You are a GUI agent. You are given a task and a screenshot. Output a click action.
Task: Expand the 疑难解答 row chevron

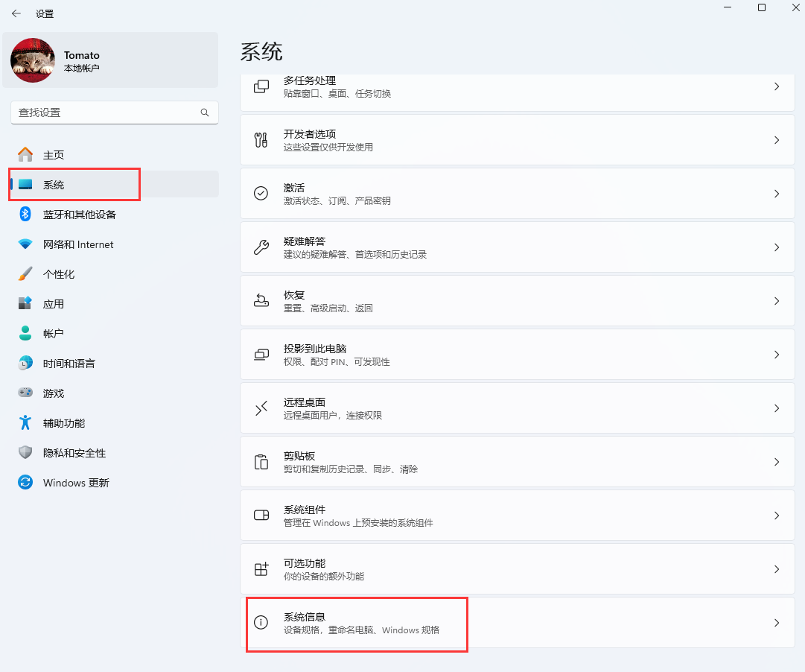(x=777, y=247)
